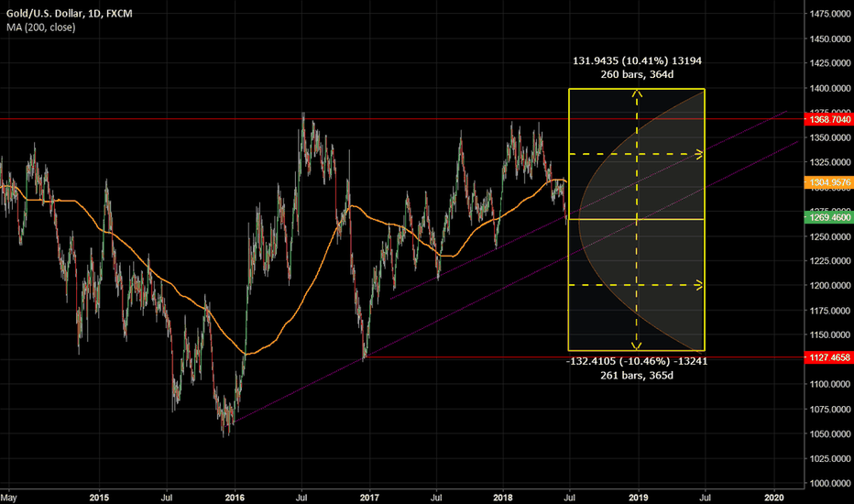Click the 1150.0000 price axis value
The height and width of the screenshot is (504, 854).
[830, 335]
